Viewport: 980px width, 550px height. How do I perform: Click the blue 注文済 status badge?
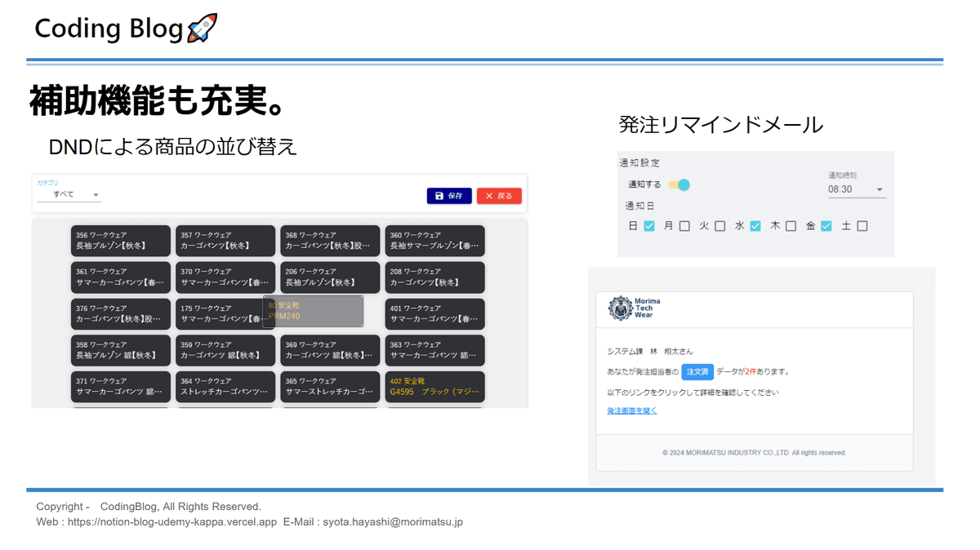click(x=697, y=371)
